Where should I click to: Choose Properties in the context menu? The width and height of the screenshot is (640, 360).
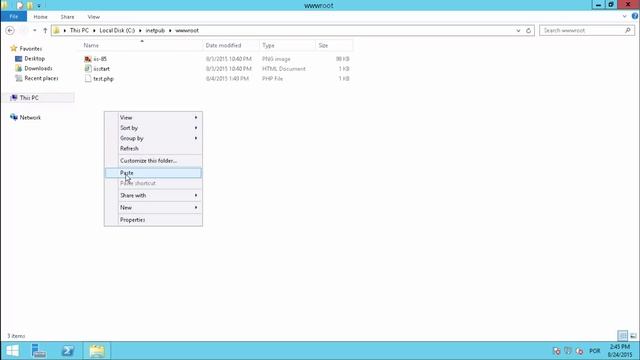[x=153, y=220]
